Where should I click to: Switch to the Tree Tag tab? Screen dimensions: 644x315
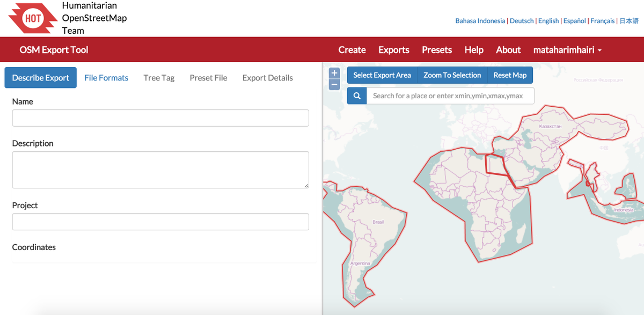159,78
